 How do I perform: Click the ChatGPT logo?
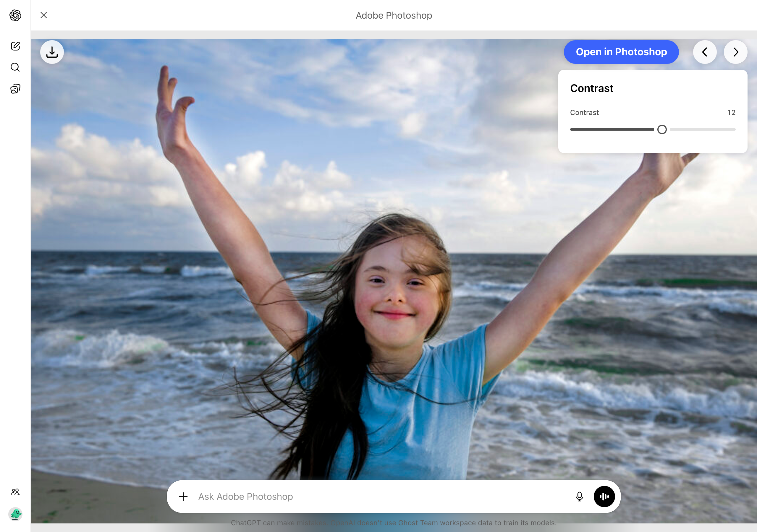pyautogui.click(x=15, y=15)
